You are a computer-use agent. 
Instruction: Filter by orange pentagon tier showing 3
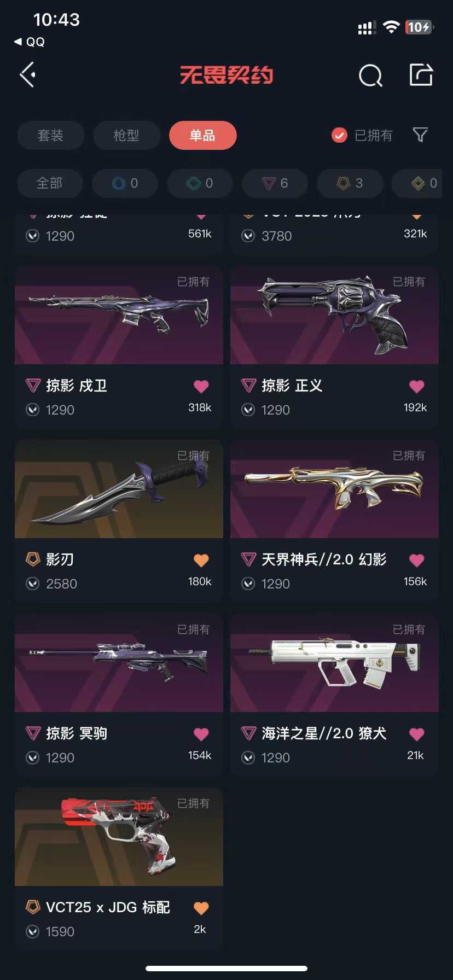click(x=350, y=183)
